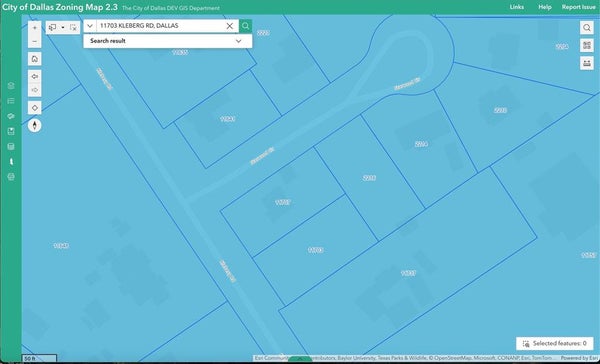
Task: Go back to previous map extent
Action: pos(35,77)
